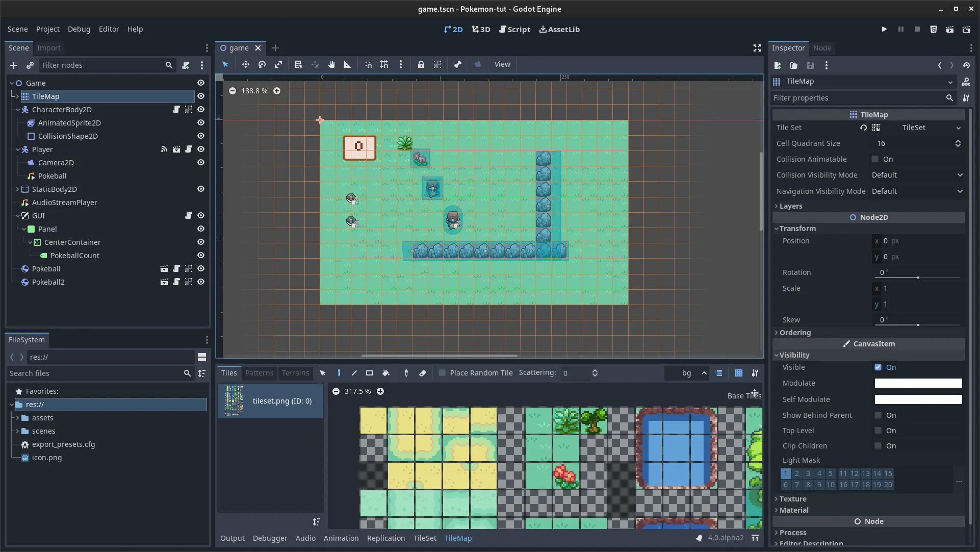Select the bucket fill tool in TileMap toolbar

[x=386, y=373]
